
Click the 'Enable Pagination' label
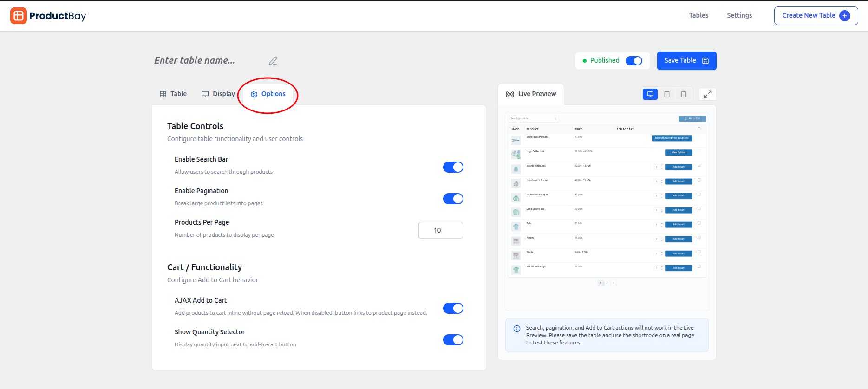202,191
